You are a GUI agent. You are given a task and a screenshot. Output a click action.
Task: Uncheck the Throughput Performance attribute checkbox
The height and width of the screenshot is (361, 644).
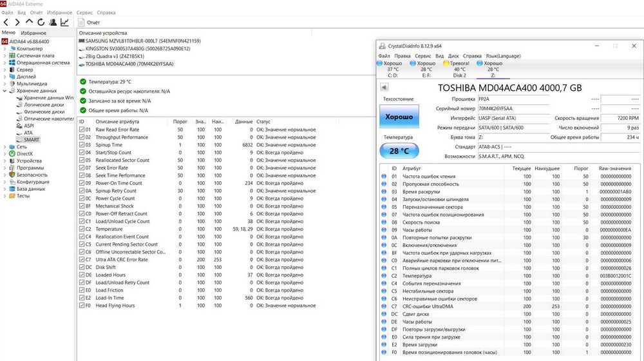82,137
